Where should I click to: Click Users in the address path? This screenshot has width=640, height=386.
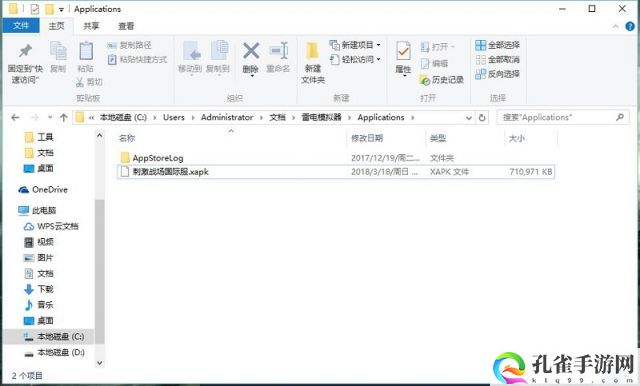174,118
